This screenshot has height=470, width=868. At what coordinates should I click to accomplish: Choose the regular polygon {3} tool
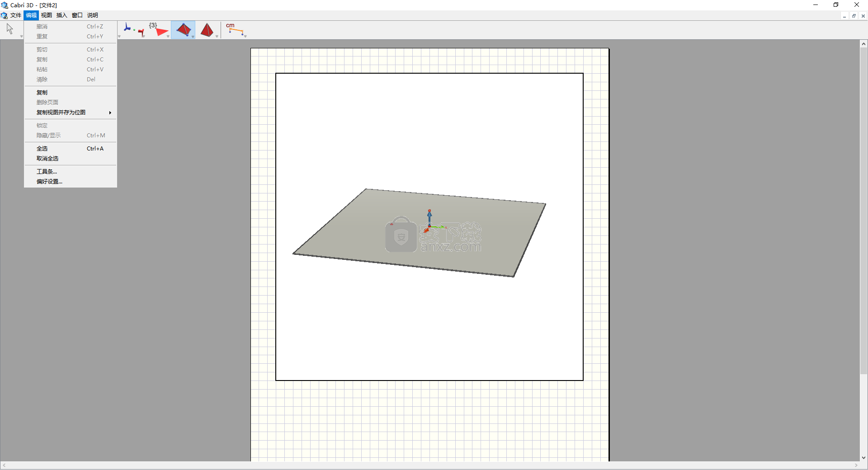(x=158, y=30)
